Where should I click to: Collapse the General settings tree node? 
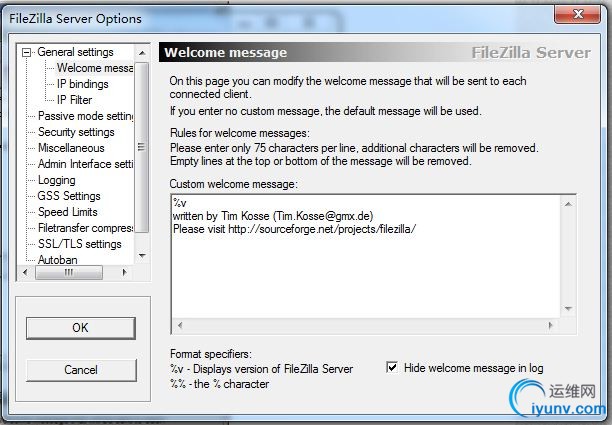[x=27, y=52]
